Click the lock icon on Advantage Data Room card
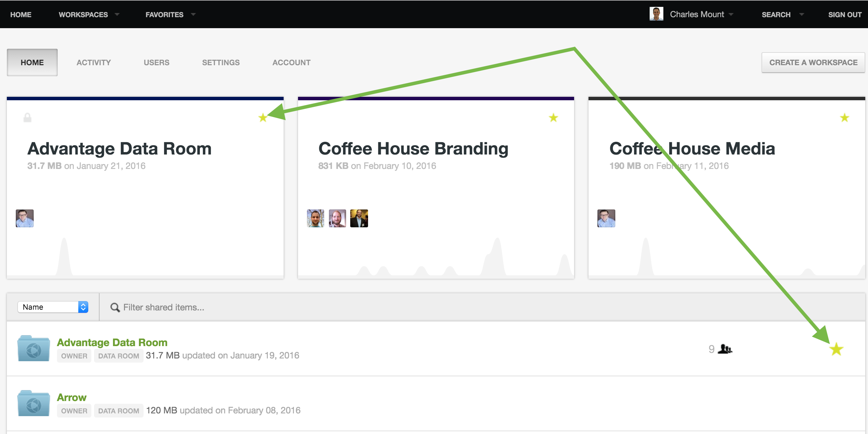The image size is (868, 434). coord(28,117)
